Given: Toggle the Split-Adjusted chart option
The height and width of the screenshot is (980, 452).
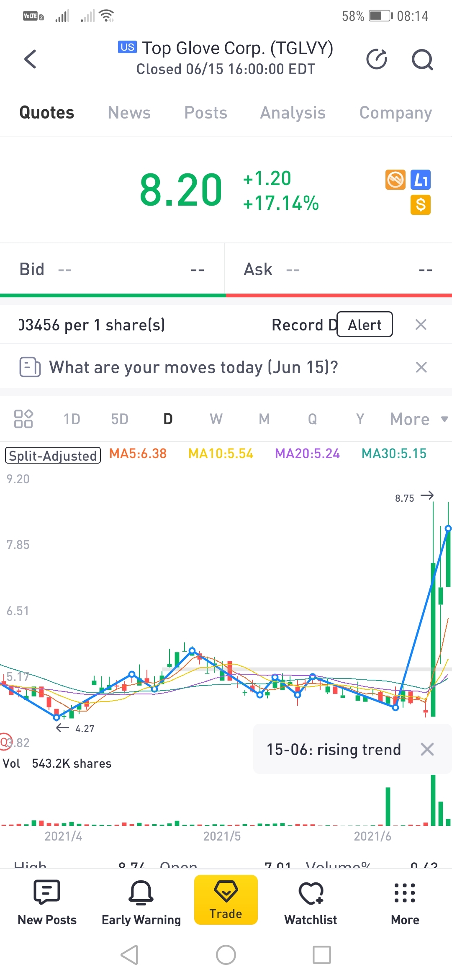Looking at the screenshot, I should (x=53, y=455).
